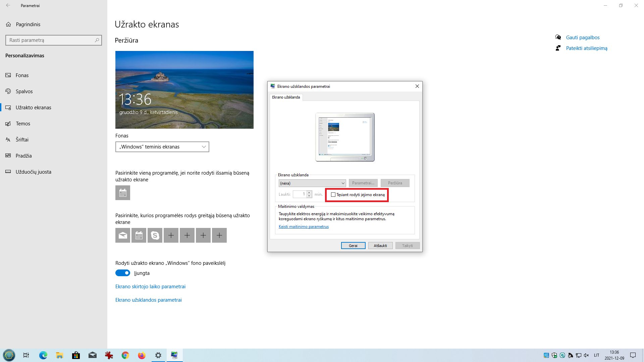Toggle Windows background picture switch off
Screen dimensions: 644x362
click(x=123, y=273)
